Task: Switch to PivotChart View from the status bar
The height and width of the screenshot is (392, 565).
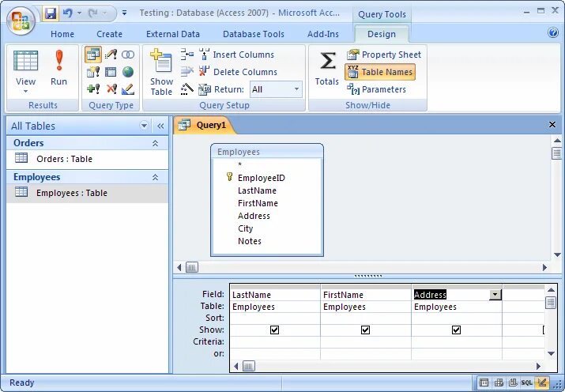Action: [x=513, y=383]
